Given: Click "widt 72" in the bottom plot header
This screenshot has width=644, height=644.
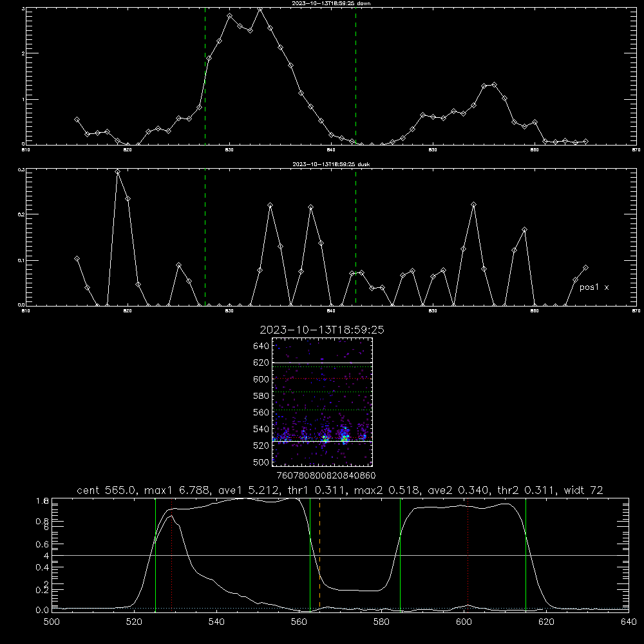Looking at the screenshot, I should point(583,490).
